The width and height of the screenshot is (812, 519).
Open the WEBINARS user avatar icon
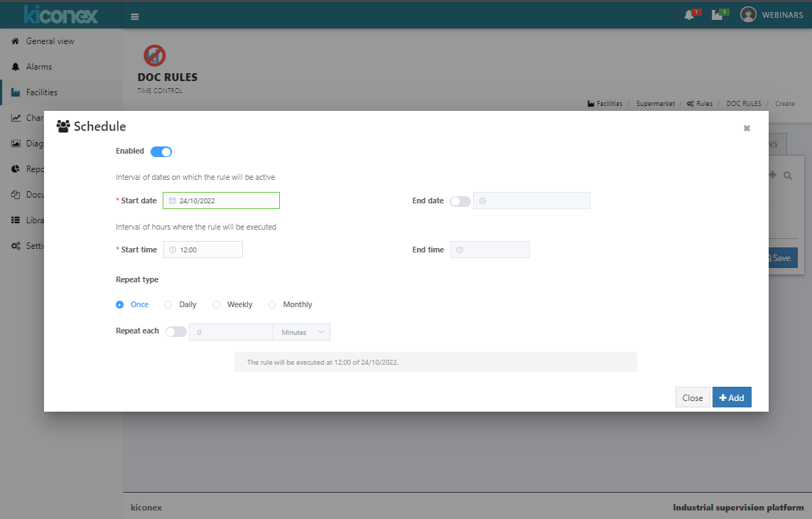748,15
